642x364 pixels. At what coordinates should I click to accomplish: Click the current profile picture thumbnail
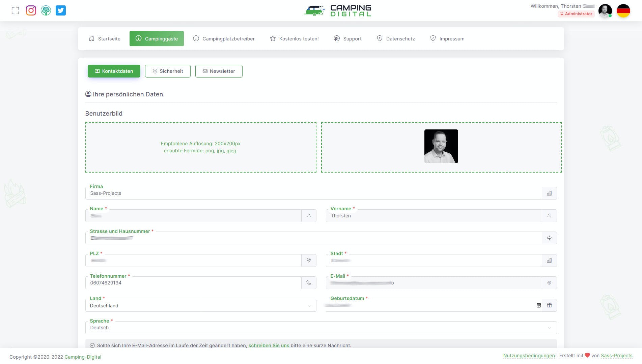pyautogui.click(x=441, y=146)
